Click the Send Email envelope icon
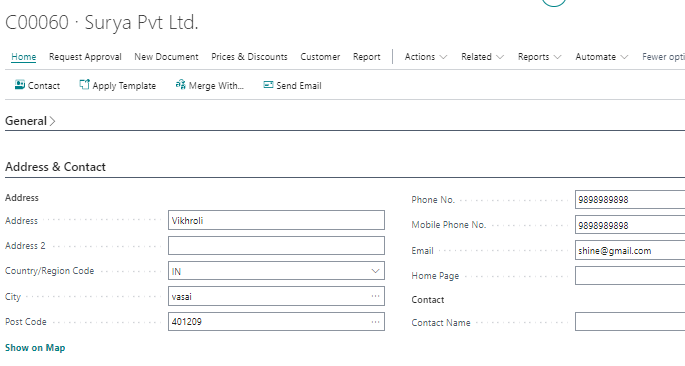The width and height of the screenshot is (685, 366). click(x=268, y=85)
